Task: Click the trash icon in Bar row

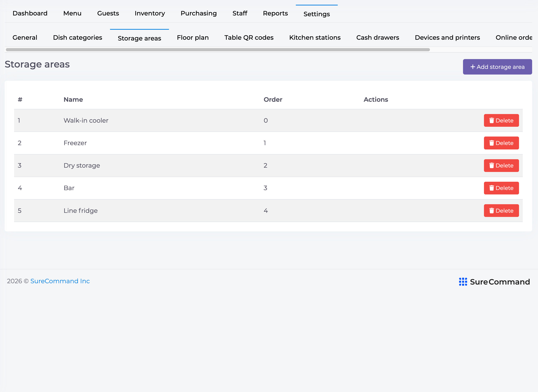Action: pyautogui.click(x=491, y=188)
